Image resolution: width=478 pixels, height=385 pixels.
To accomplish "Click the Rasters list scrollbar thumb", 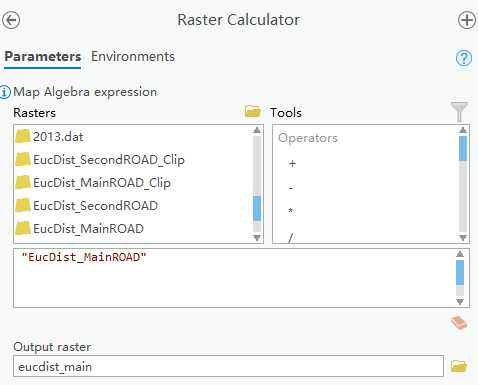I will click(x=257, y=209).
